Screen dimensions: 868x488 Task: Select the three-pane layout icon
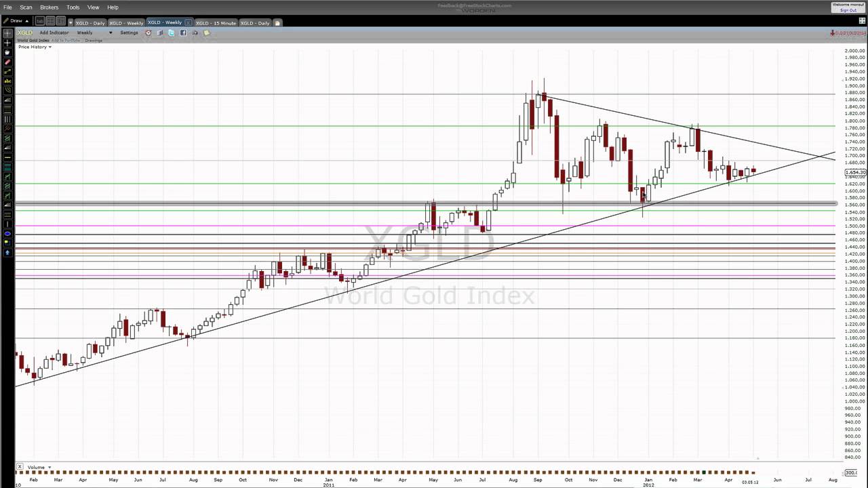pos(61,21)
